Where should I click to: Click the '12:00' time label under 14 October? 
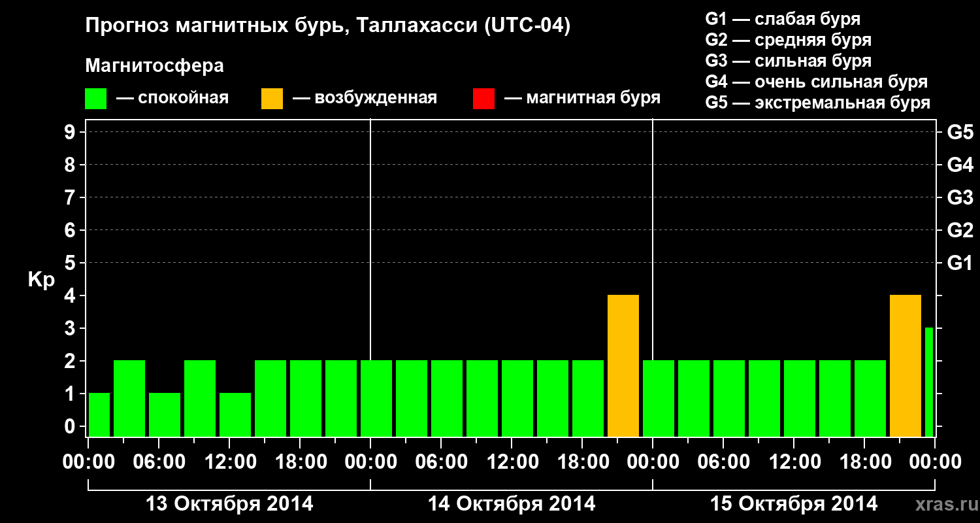[x=512, y=462]
